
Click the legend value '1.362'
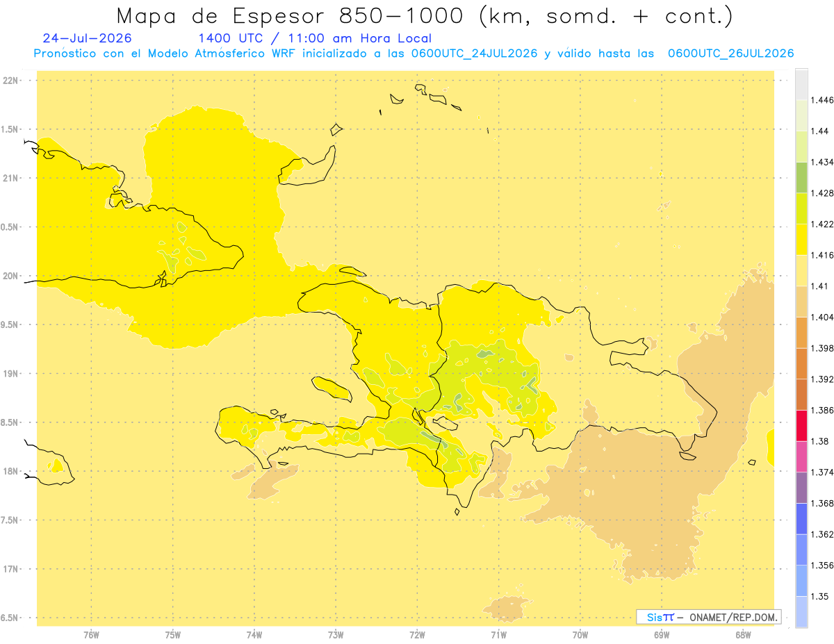click(824, 534)
